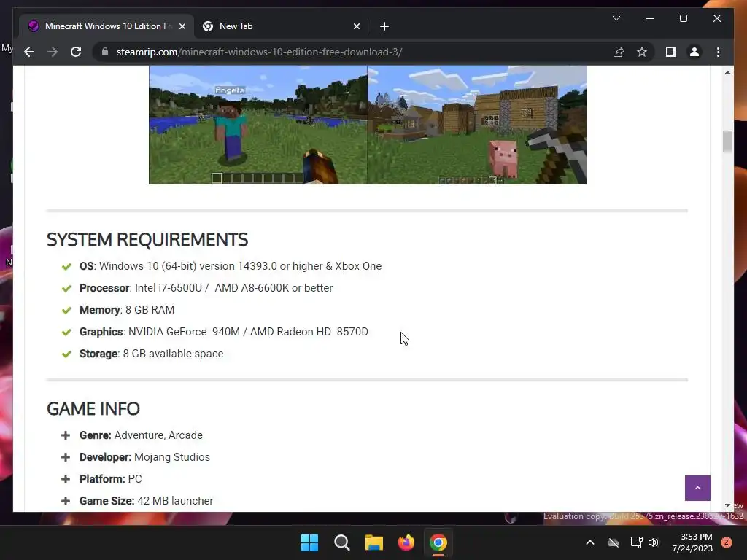Open the Chrome profile menu

tap(694, 52)
